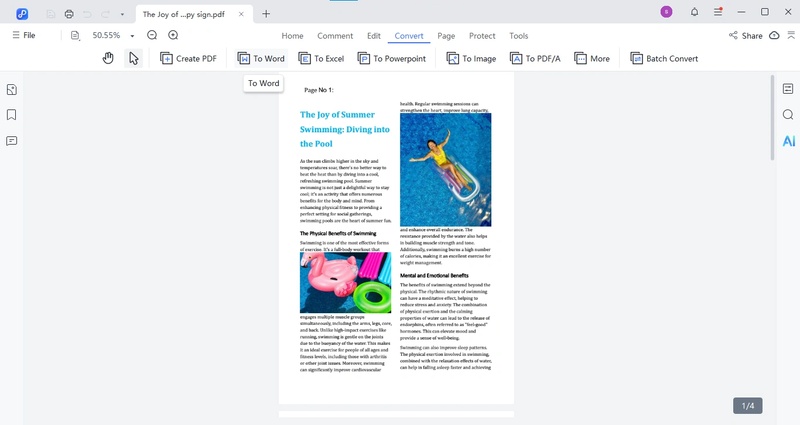Open the search magnifier on right sidebar
This screenshot has height=425, width=800.
click(x=788, y=114)
